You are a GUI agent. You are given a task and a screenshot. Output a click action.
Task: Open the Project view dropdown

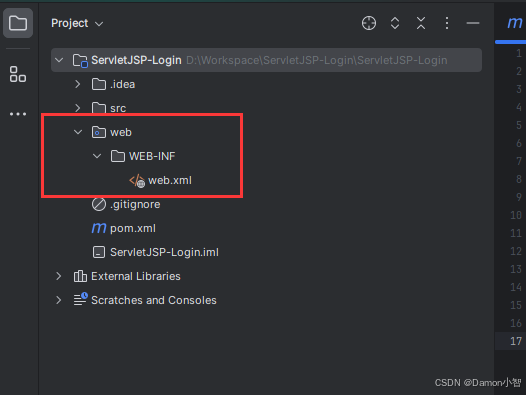tap(77, 23)
